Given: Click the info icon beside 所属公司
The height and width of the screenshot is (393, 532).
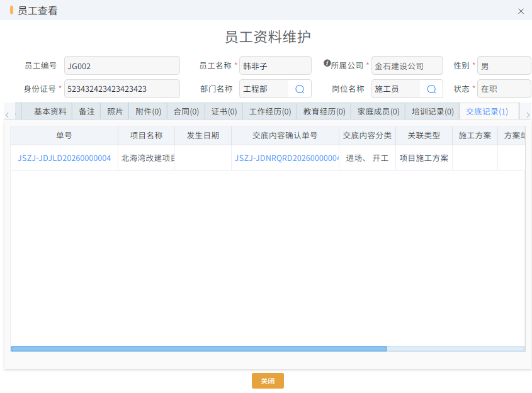Looking at the screenshot, I should tap(327, 63).
